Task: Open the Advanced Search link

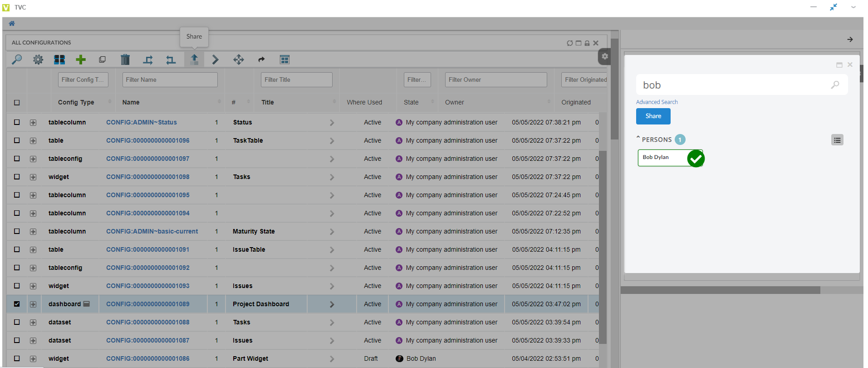Action: coord(657,102)
